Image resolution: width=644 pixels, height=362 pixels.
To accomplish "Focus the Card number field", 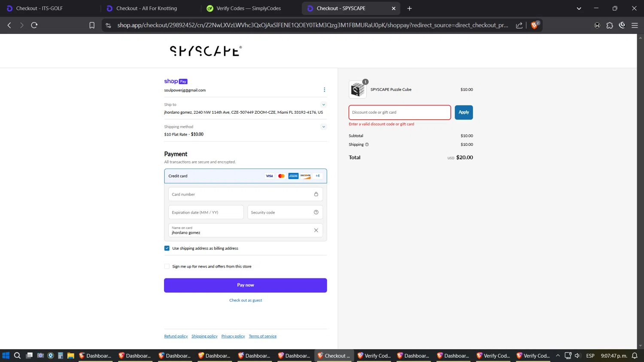I will [246, 194].
